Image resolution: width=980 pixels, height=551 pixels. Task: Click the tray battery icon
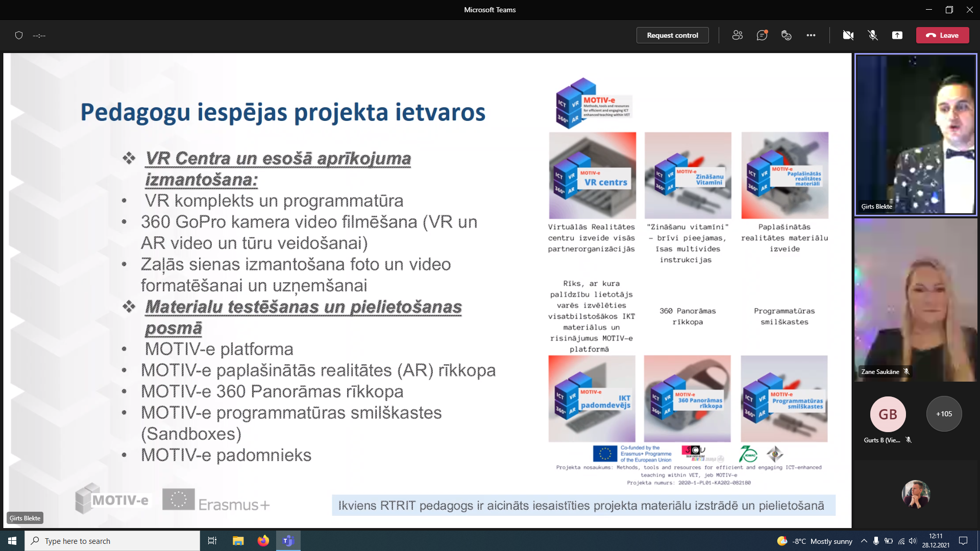pyautogui.click(x=889, y=541)
